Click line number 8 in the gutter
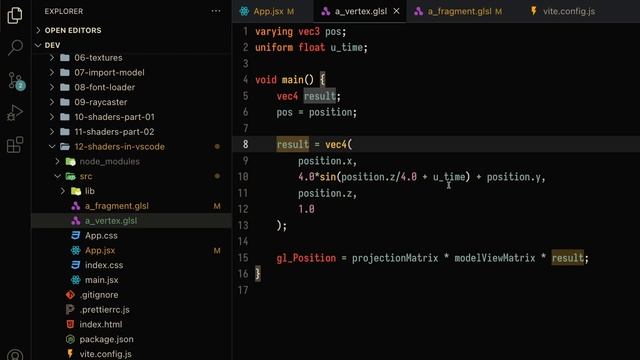The height and width of the screenshot is (360, 640). coord(245,144)
